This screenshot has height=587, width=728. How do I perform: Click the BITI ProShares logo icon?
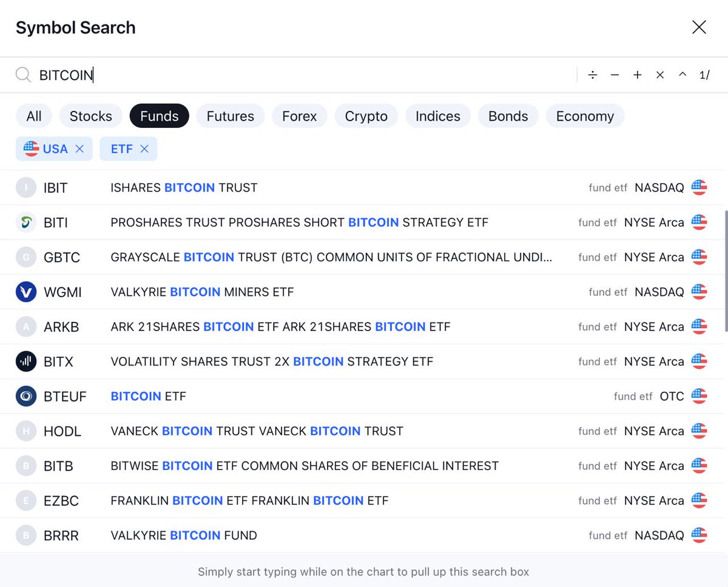click(26, 223)
